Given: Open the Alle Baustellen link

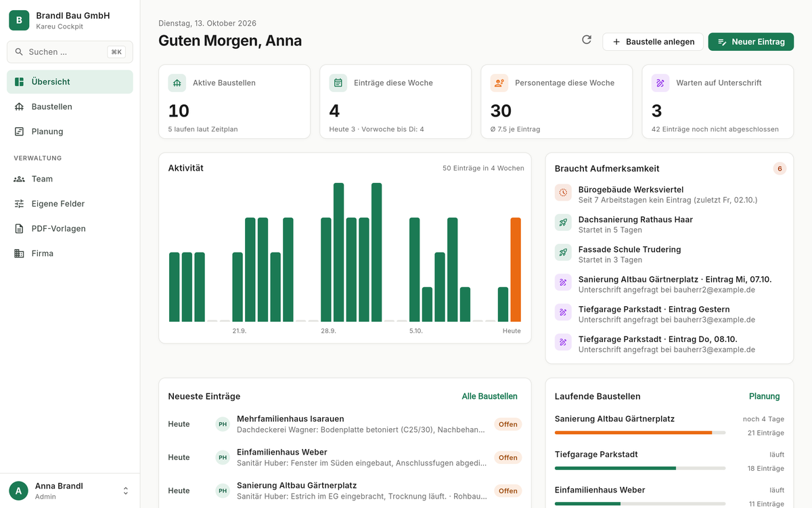Looking at the screenshot, I should coord(489,396).
